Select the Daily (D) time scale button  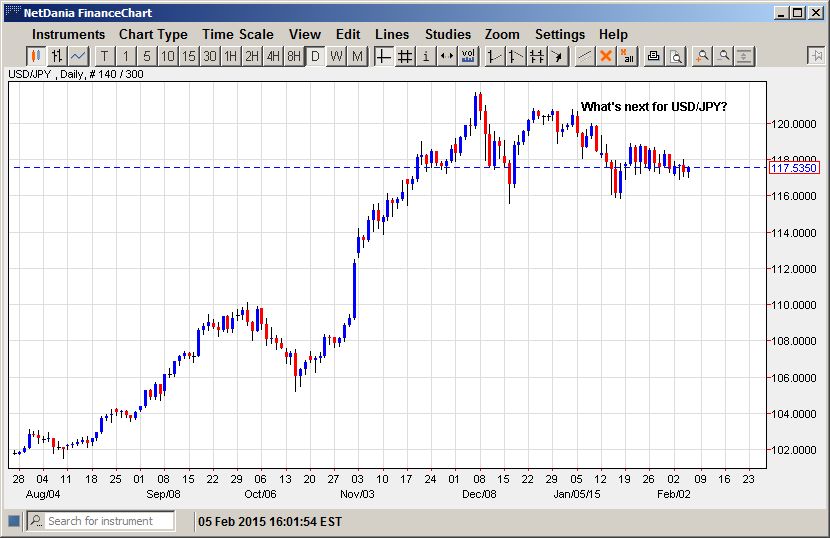pos(315,56)
